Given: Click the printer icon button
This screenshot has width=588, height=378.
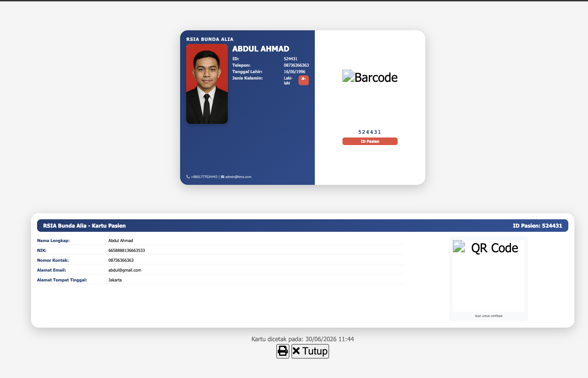Looking at the screenshot, I should (x=283, y=351).
